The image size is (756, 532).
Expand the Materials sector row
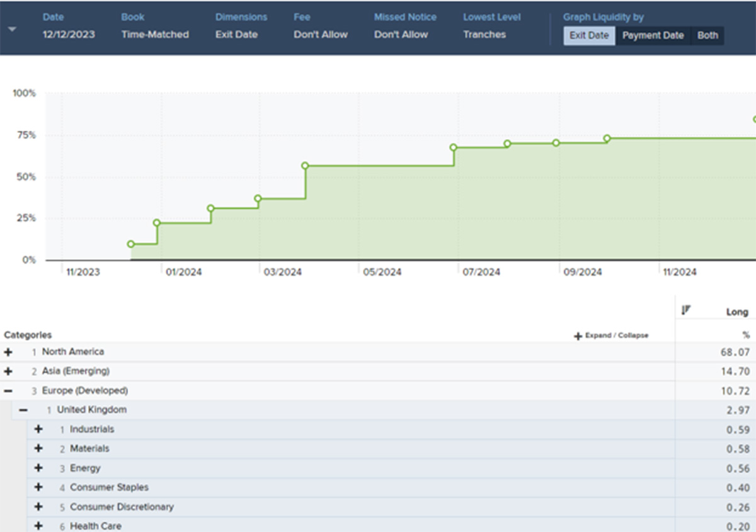(x=38, y=449)
